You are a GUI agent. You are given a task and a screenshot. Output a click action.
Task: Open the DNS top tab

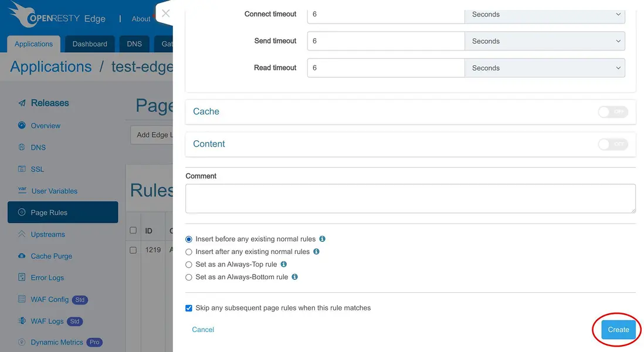pos(134,44)
